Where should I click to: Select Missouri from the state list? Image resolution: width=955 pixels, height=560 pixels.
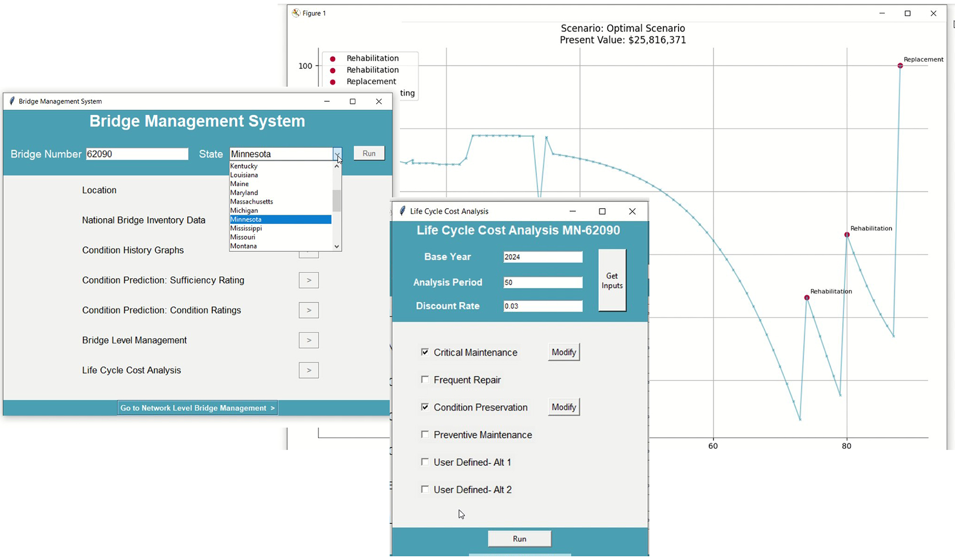[280, 237]
